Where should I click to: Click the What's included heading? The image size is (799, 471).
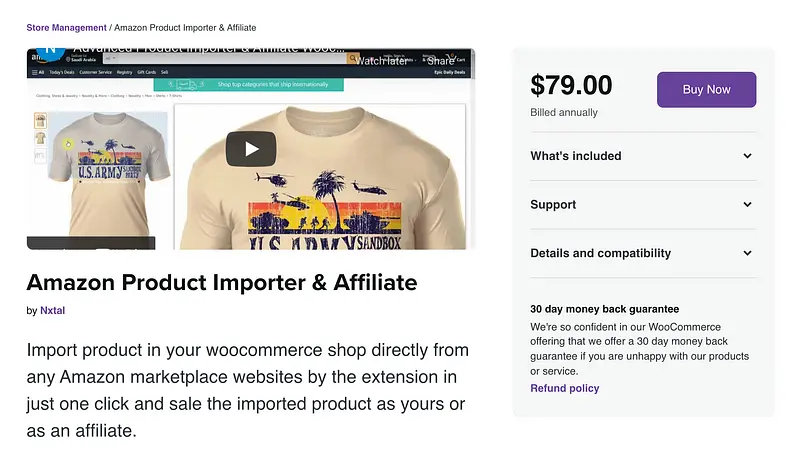[x=575, y=156]
